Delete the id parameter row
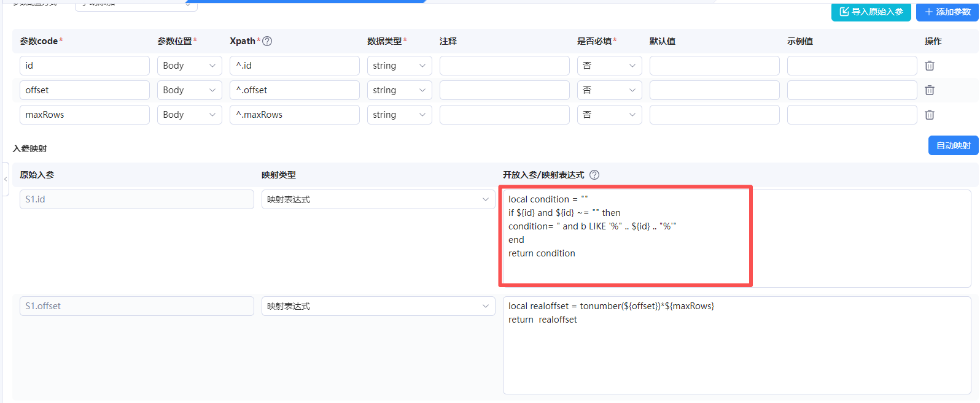Screen dimensions: 980x403 tap(930, 66)
